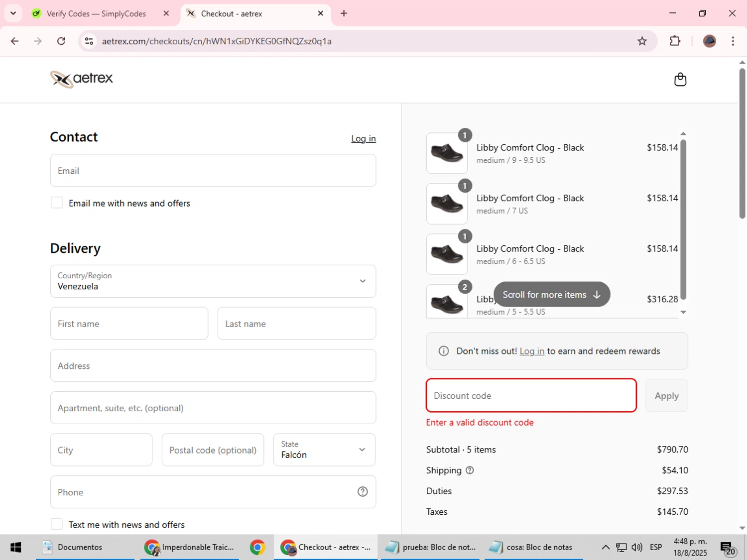Click the Duties amount $297.53
This screenshot has height=560, width=747.
[672, 491]
